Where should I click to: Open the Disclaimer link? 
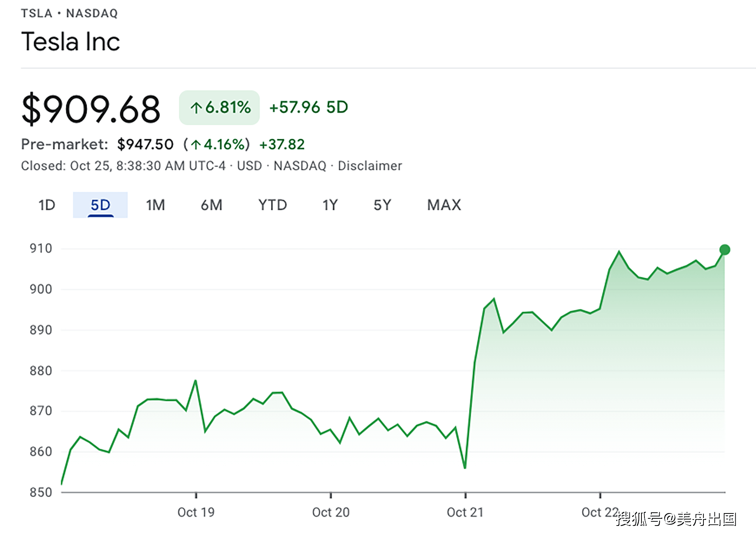[370, 166]
